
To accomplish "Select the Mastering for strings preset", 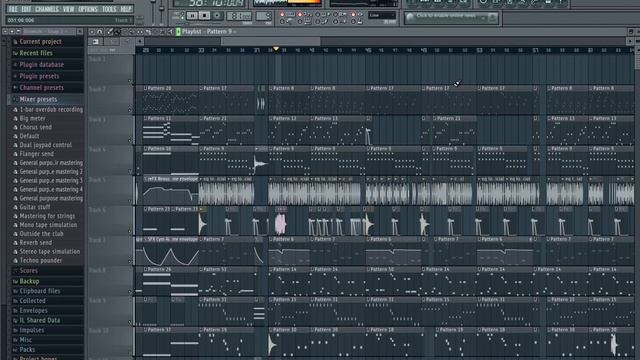I will 47,216.
